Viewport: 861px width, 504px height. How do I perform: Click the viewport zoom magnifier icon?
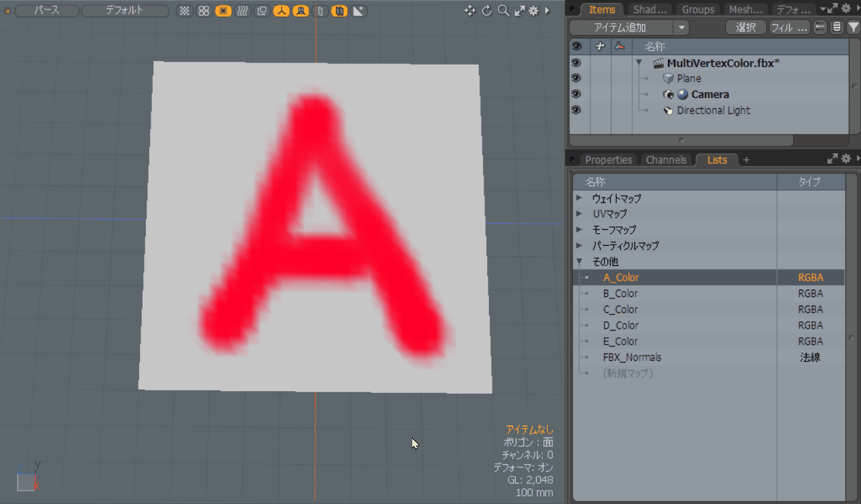503,11
